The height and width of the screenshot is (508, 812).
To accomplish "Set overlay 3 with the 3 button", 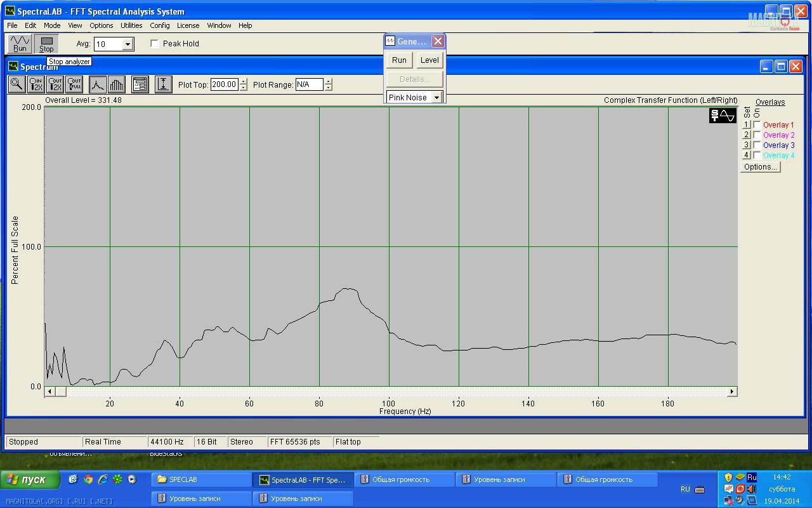I will (747, 145).
